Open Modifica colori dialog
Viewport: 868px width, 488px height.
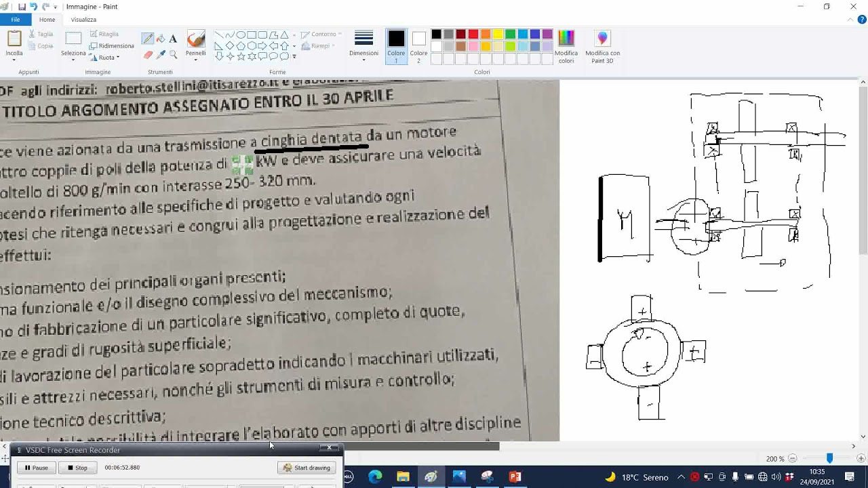point(566,47)
